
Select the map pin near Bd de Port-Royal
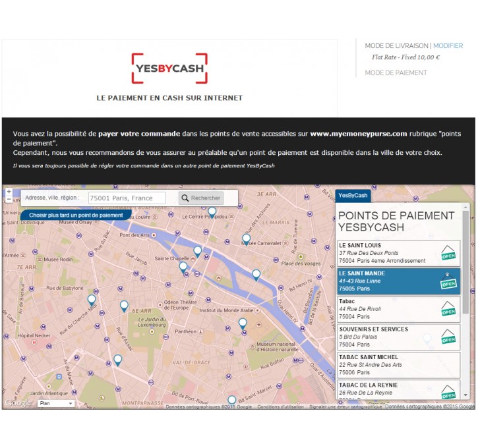232,400
